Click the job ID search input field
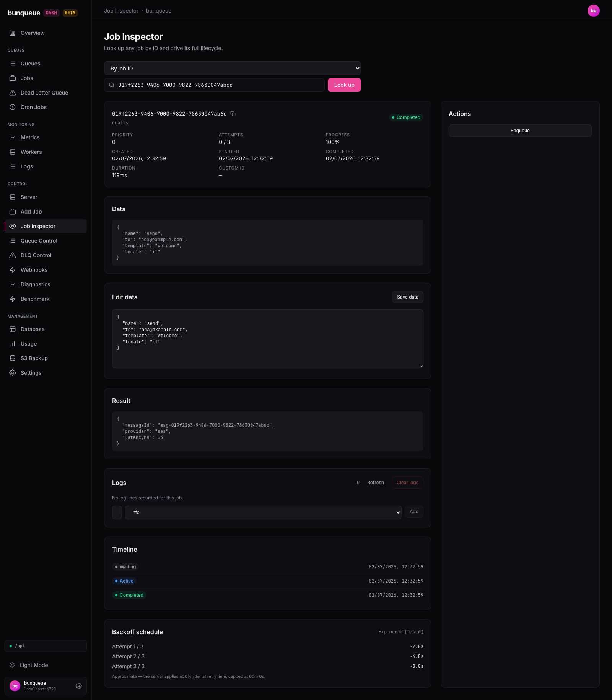The image size is (612, 700). (214, 85)
